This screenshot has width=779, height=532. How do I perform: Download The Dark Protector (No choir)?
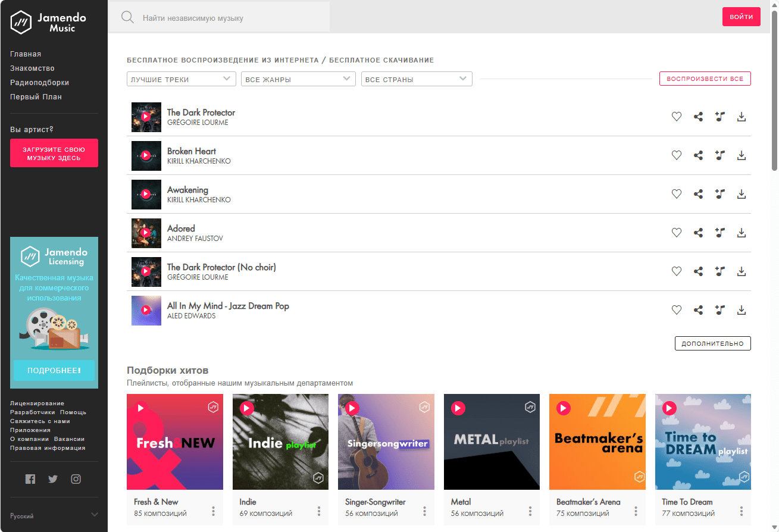742,271
